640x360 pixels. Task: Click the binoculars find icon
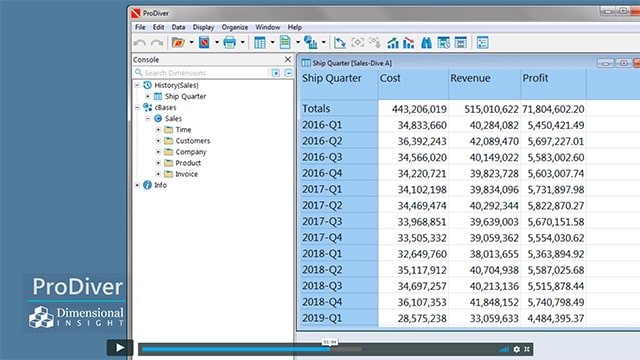(x=427, y=42)
